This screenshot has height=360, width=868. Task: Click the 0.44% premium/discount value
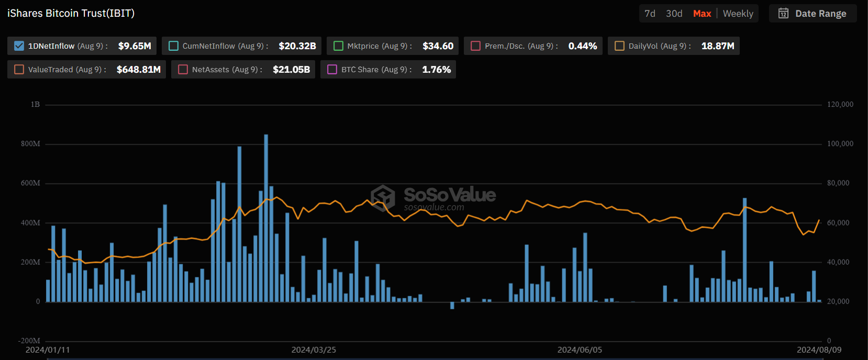[x=583, y=46]
